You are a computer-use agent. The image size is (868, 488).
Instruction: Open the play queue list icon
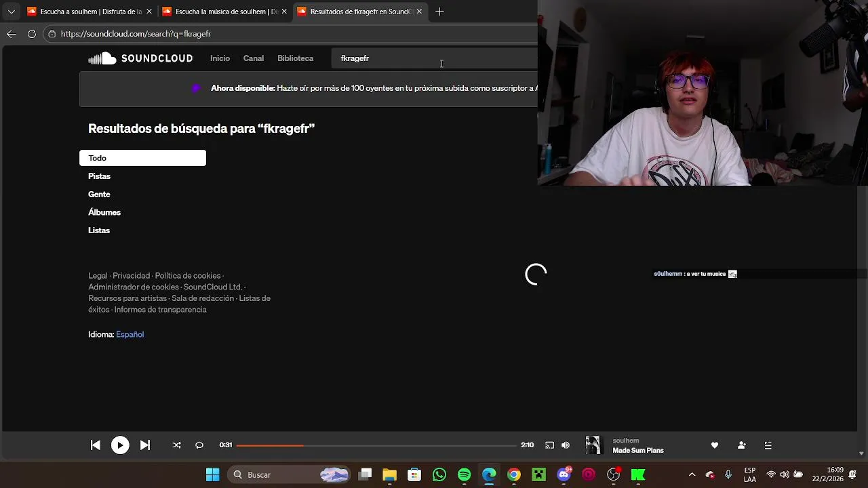(768, 445)
